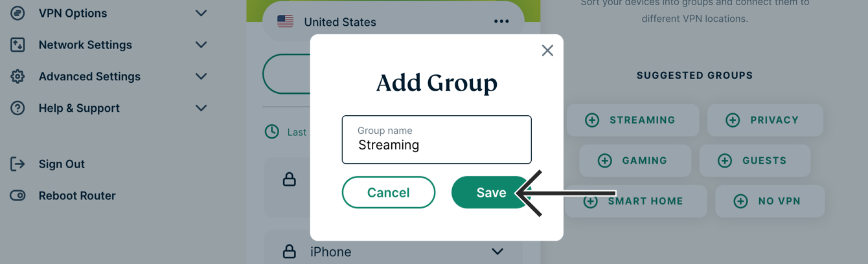Click the VPN Options globe icon

(x=17, y=13)
